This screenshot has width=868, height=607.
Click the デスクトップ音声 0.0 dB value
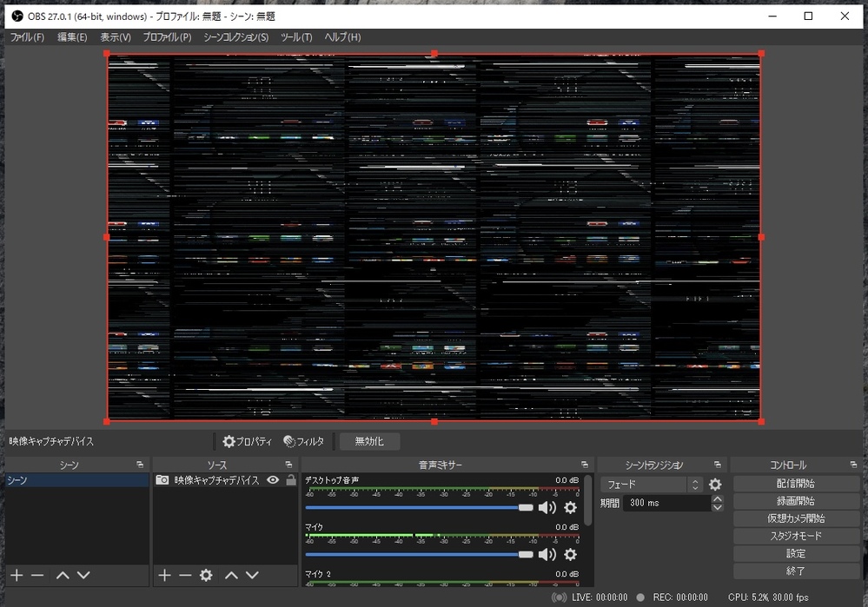coord(567,479)
